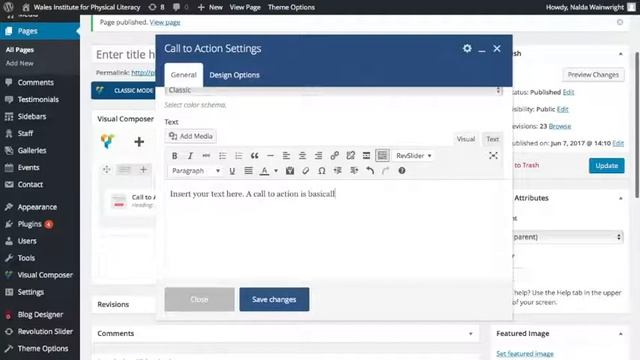Click the WordPress logo icon

point(9,7)
